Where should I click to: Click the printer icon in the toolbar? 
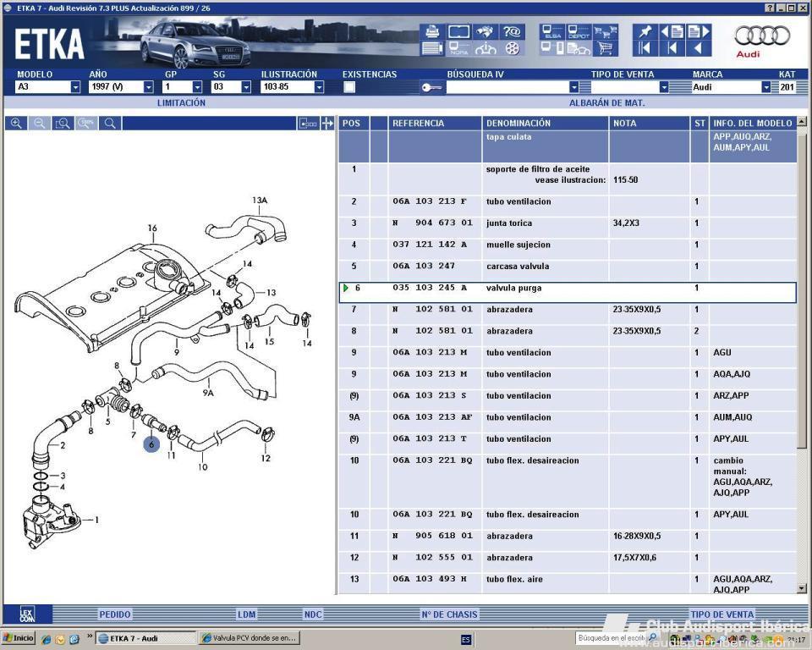pyautogui.click(x=432, y=31)
